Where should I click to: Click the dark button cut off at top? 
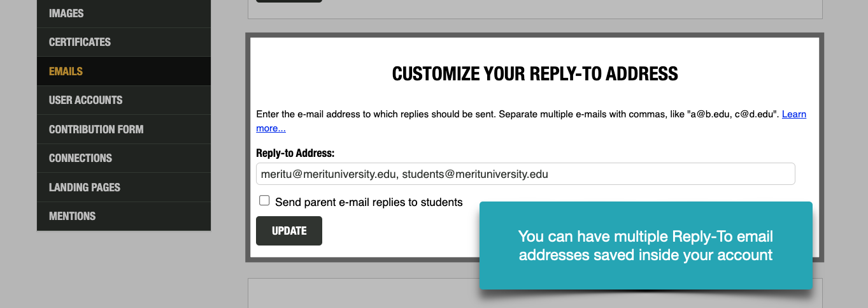pyautogui.click(x=289, y=1)
